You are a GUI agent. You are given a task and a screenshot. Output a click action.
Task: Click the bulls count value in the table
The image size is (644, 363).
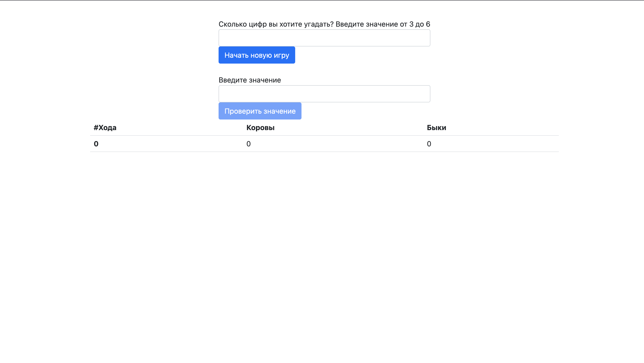[x=429, y=144]
